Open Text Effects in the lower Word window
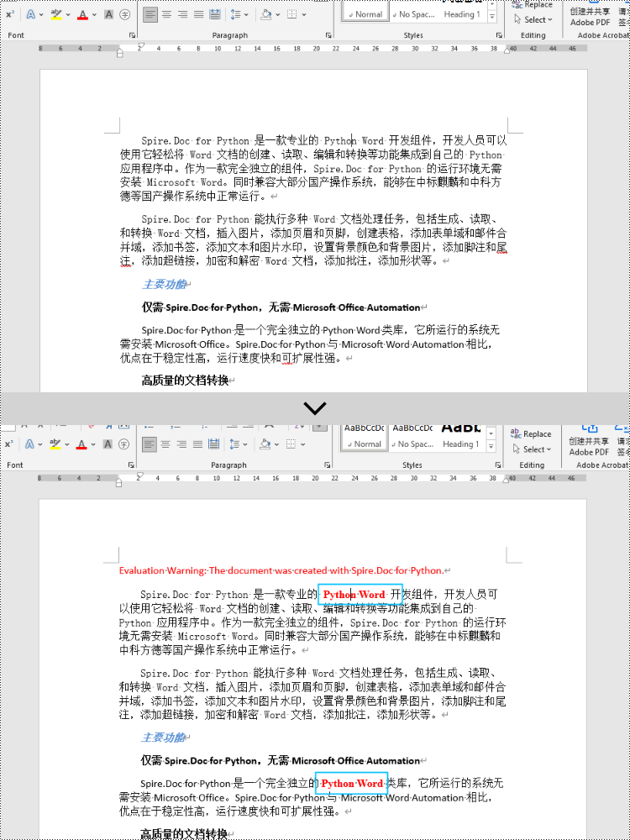630x840 pixels. coord(29,444)
